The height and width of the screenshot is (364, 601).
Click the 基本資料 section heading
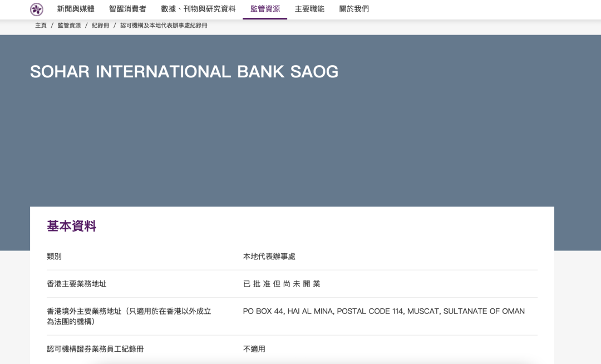[72, 226]
